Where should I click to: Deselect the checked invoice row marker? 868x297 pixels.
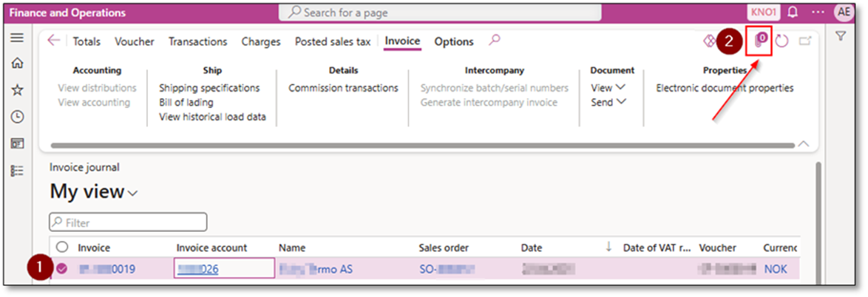[x=62, y=269]
